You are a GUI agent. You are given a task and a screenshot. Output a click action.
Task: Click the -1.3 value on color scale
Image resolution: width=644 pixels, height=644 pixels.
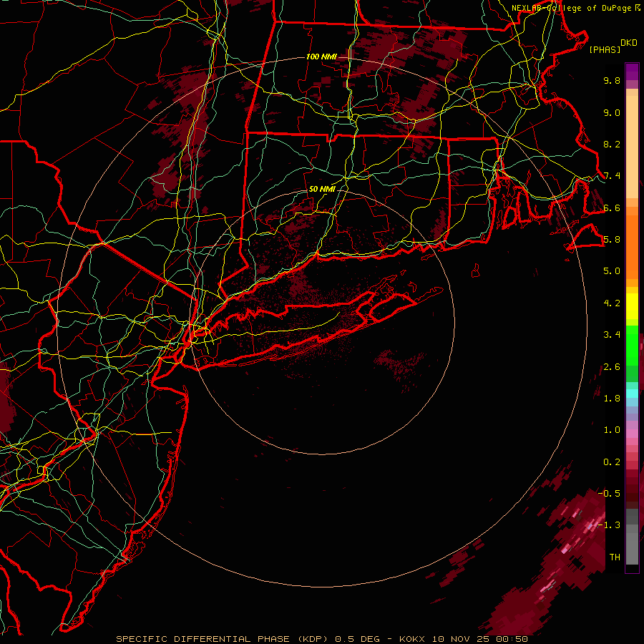[x=610, y=525]
